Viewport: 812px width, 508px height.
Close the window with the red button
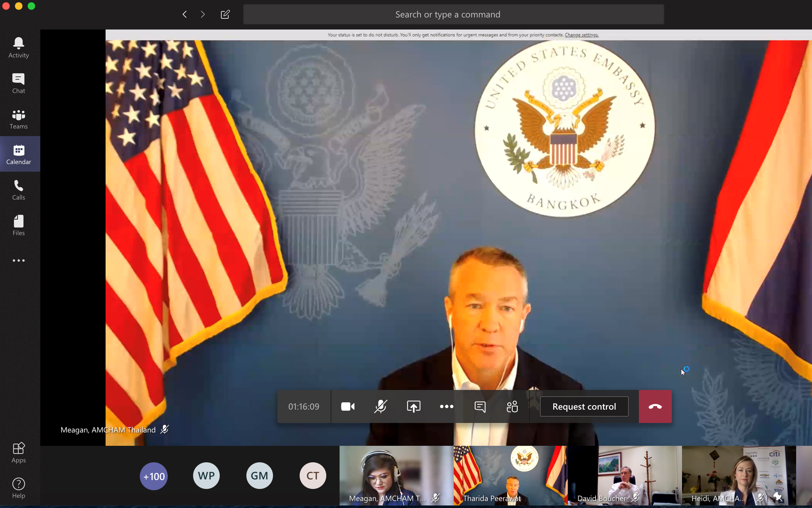6,6
